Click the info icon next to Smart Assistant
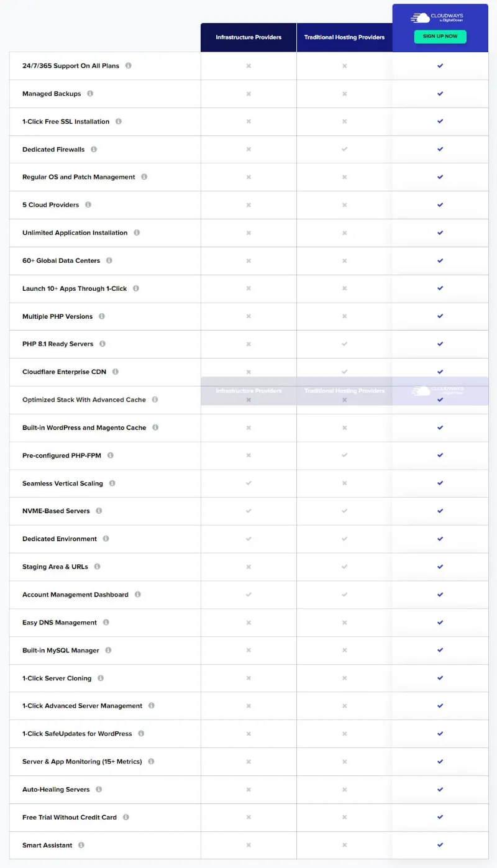The width and height of the screenshot is (497, 868). click(x=81, y=845)
